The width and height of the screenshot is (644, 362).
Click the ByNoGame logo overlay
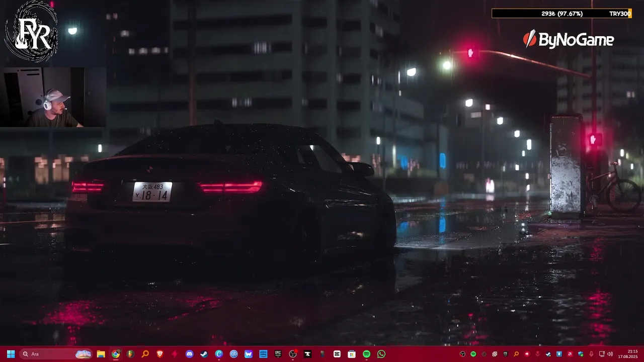pos(569,39)
